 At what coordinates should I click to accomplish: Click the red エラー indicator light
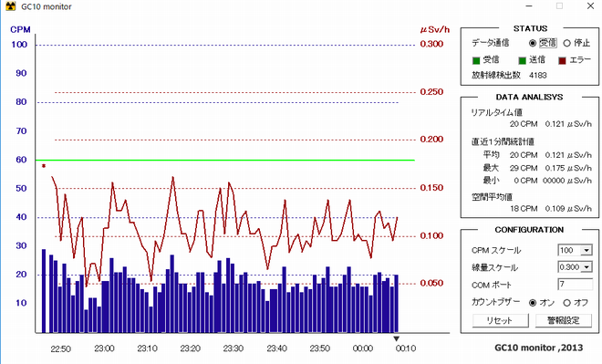563,60
